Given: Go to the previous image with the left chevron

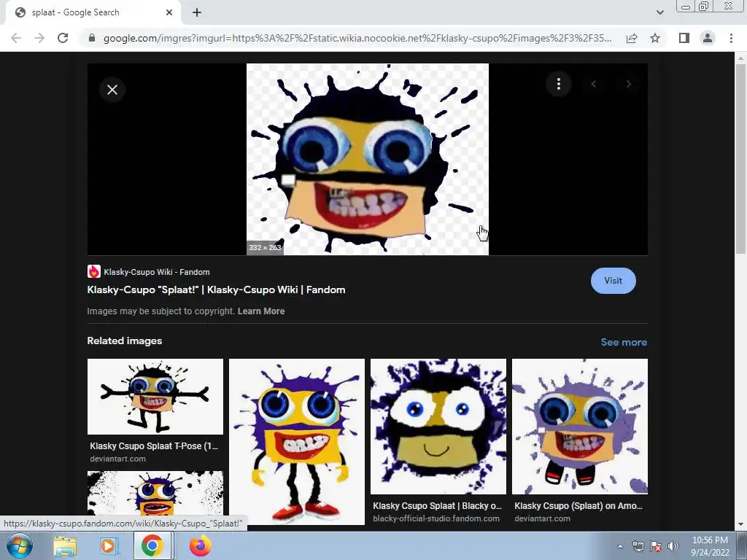Looking at the screenshot, I should (x=594, y=85).
